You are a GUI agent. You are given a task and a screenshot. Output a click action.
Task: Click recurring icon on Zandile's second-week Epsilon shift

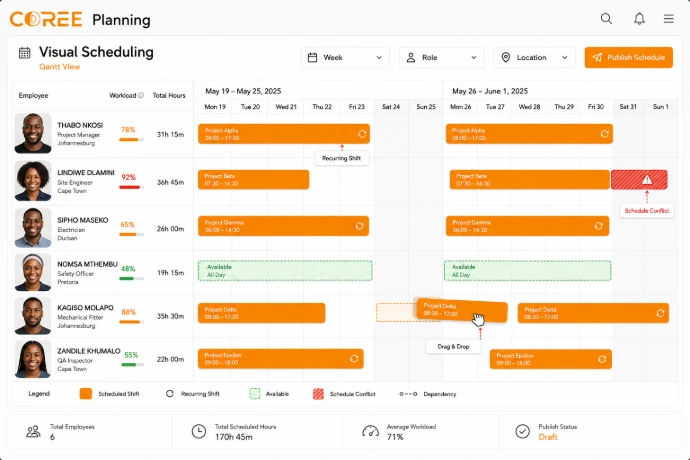[602, 359]
